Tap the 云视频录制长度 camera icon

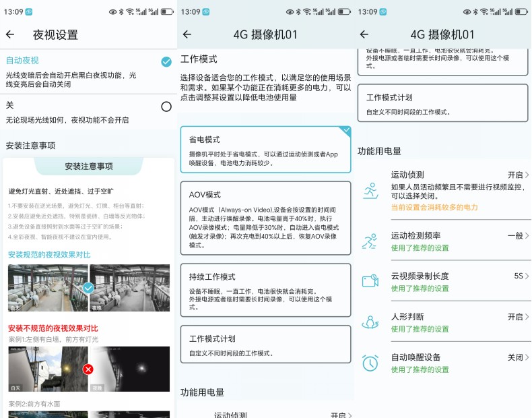coord(370,281)
